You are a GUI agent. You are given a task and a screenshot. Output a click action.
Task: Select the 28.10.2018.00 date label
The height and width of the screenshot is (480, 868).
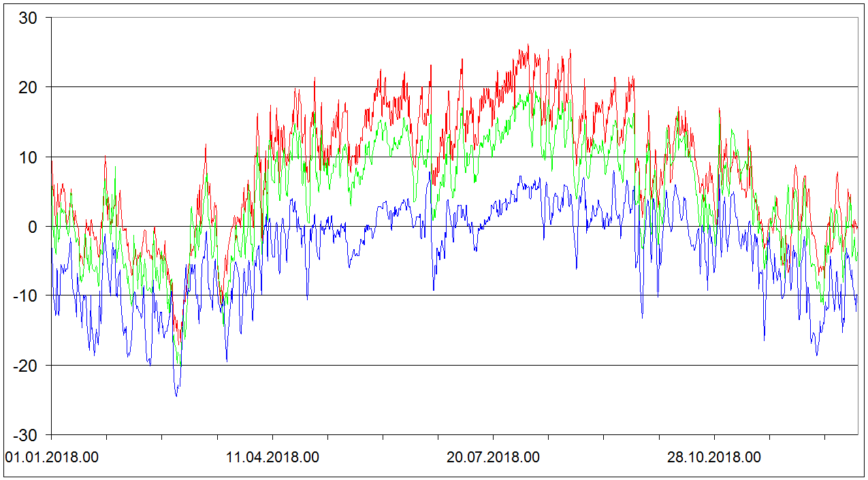click(x=714, y=458)
